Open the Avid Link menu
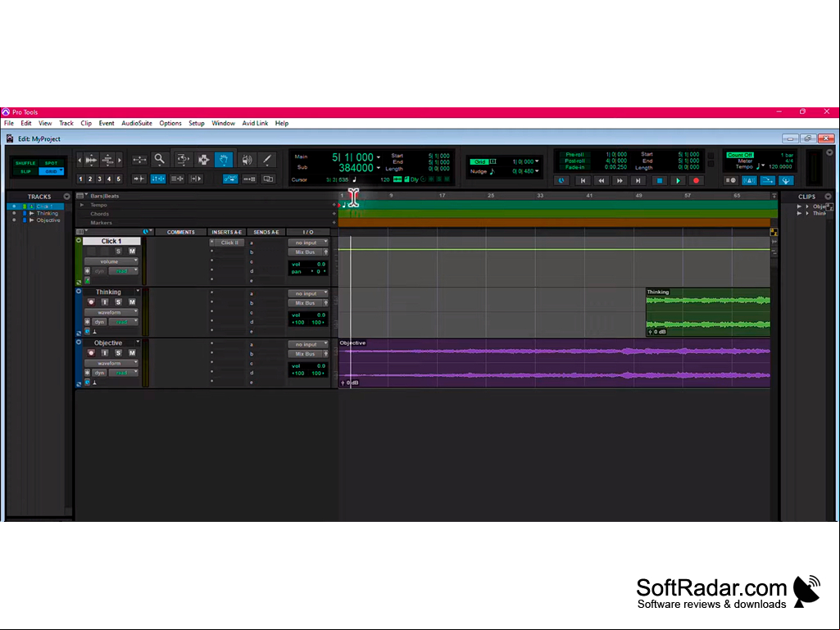Screen dimensions: 840x630 pos(255,123)
